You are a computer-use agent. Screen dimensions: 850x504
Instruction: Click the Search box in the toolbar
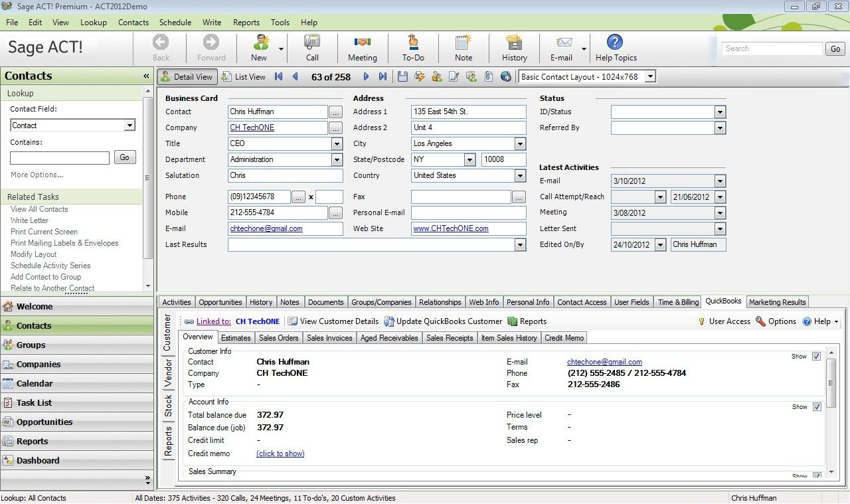(772, 48)
